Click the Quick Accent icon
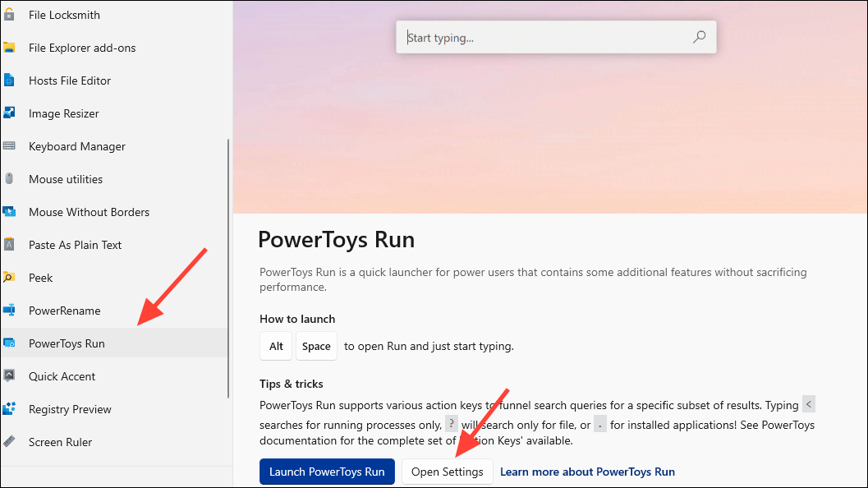The image size is (868, 488). point(9,375)
